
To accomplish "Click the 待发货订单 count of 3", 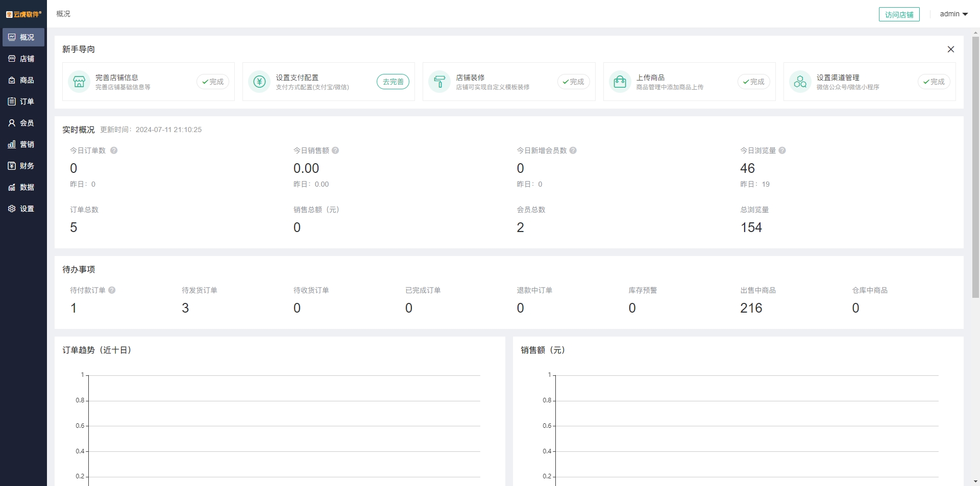I will click(185, 308).
